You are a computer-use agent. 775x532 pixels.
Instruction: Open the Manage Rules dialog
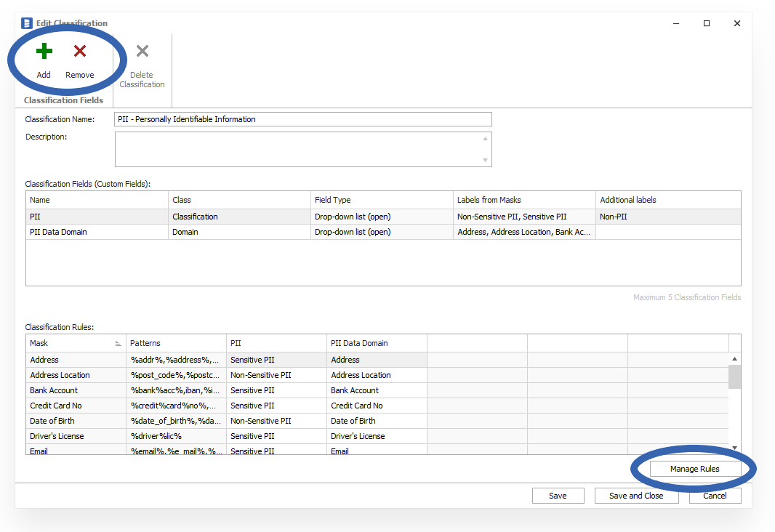(x=694, y=469)
